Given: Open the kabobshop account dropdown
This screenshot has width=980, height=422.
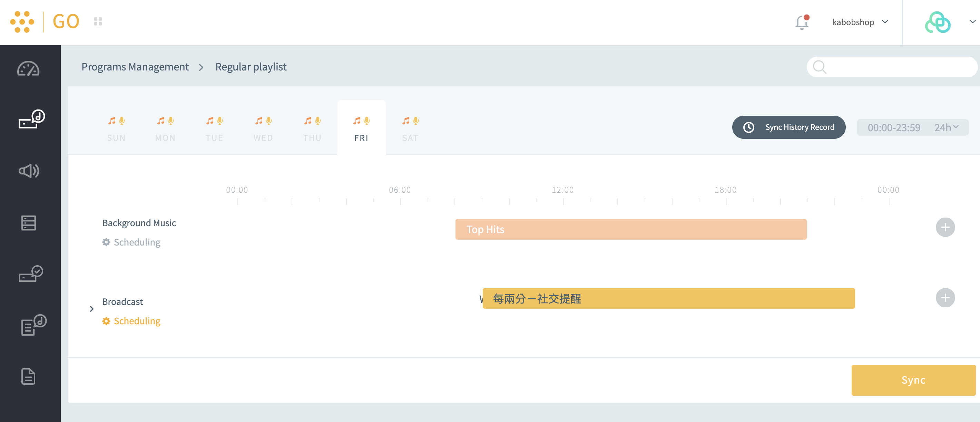Looking at the screenshot, I should pyautogui.click(x=860, y=22).
